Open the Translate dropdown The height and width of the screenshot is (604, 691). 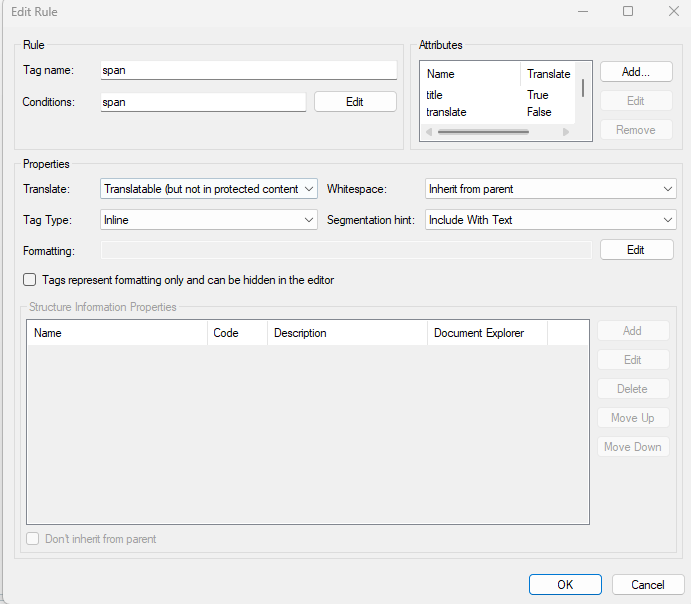[209, 189]
